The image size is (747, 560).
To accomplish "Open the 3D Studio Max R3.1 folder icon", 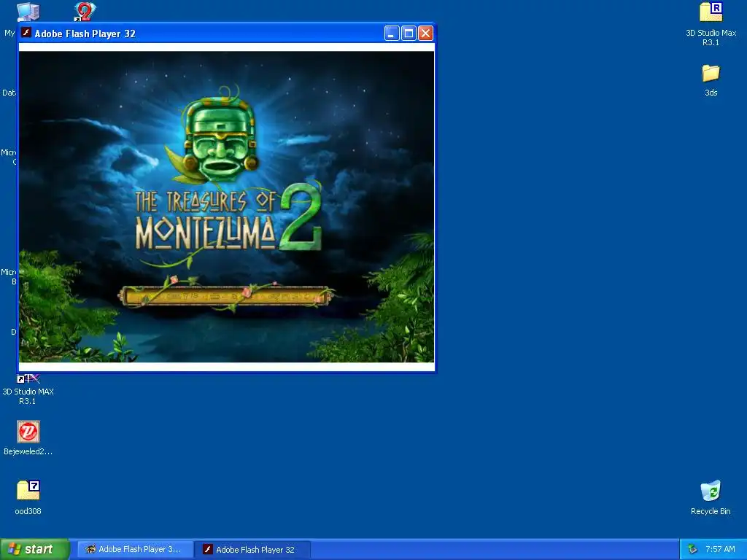I will tap(711, 12).
